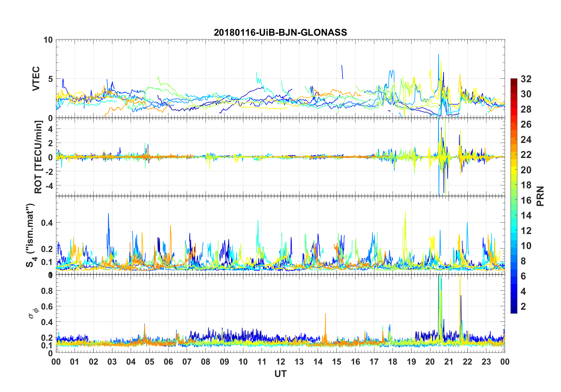Click the ROT y-axis tick label -4
561x392 pixels.
click(x=49, y=186)
